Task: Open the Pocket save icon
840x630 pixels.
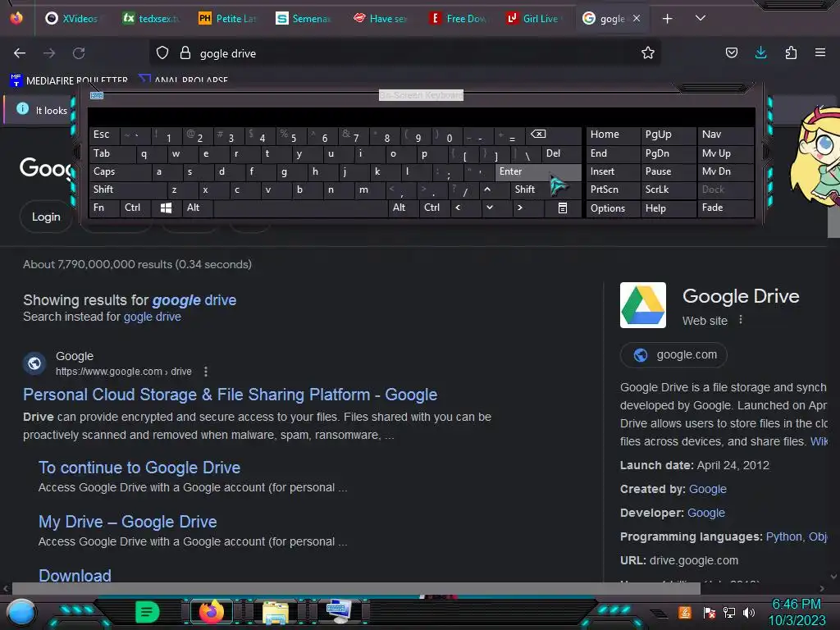Action: coord(731,52)
